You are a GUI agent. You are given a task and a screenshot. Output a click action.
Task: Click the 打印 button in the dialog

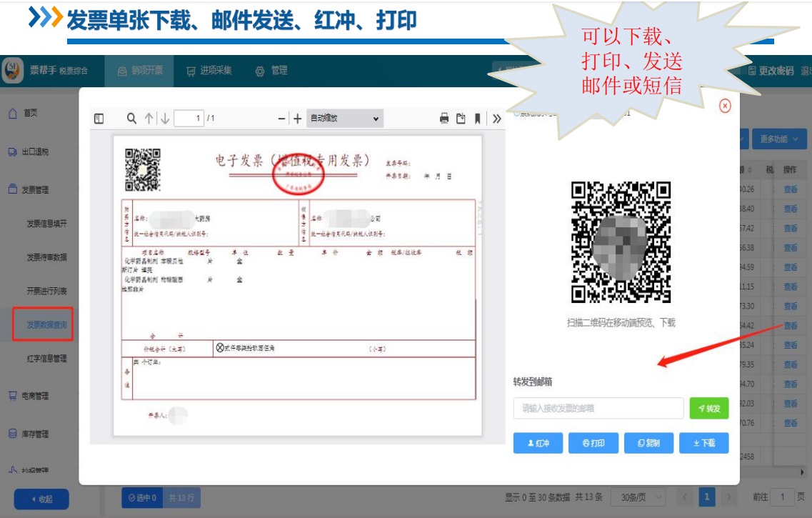(593, 443)
